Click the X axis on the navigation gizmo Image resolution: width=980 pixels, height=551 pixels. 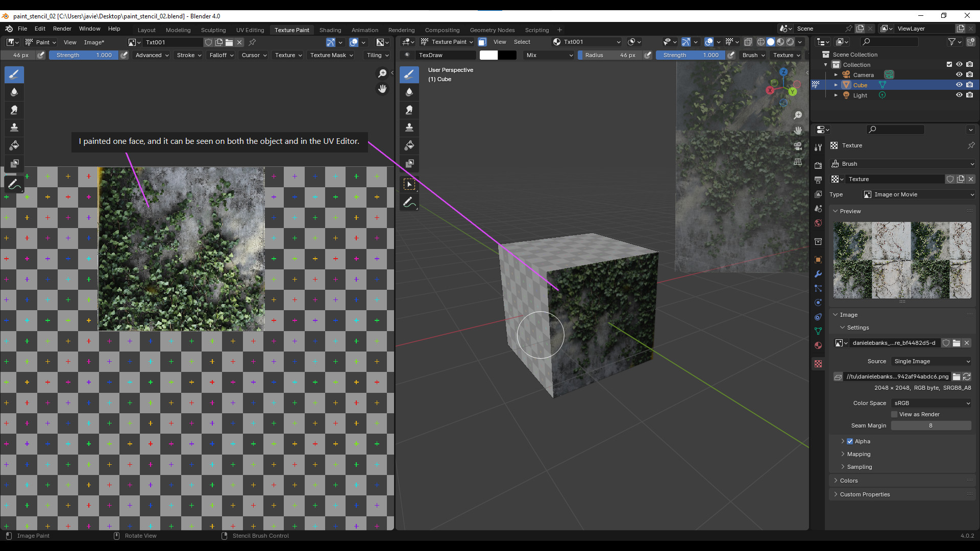770,91
